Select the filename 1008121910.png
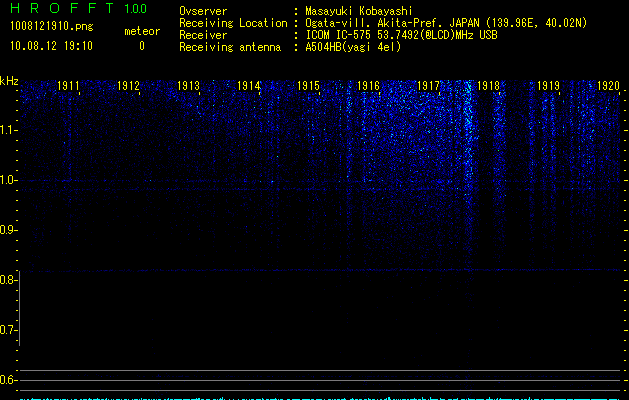629x400 pixels. 52,27
